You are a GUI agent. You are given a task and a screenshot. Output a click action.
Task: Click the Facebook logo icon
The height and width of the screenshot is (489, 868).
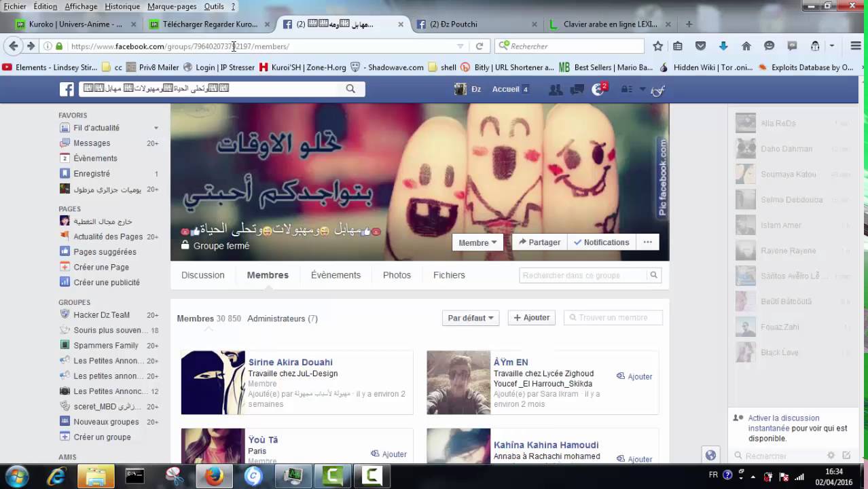pyautogui.click(x=67, y=89)
